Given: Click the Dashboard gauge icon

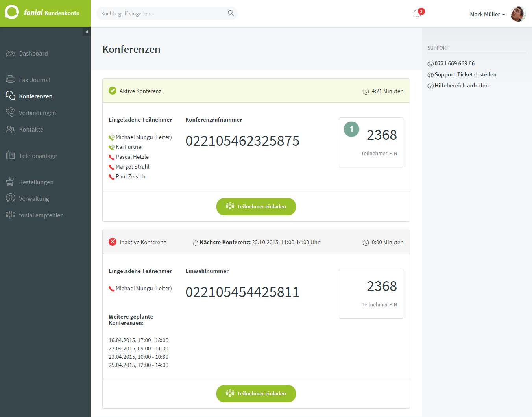Looking at the screenshot, I should pos(11,54).
